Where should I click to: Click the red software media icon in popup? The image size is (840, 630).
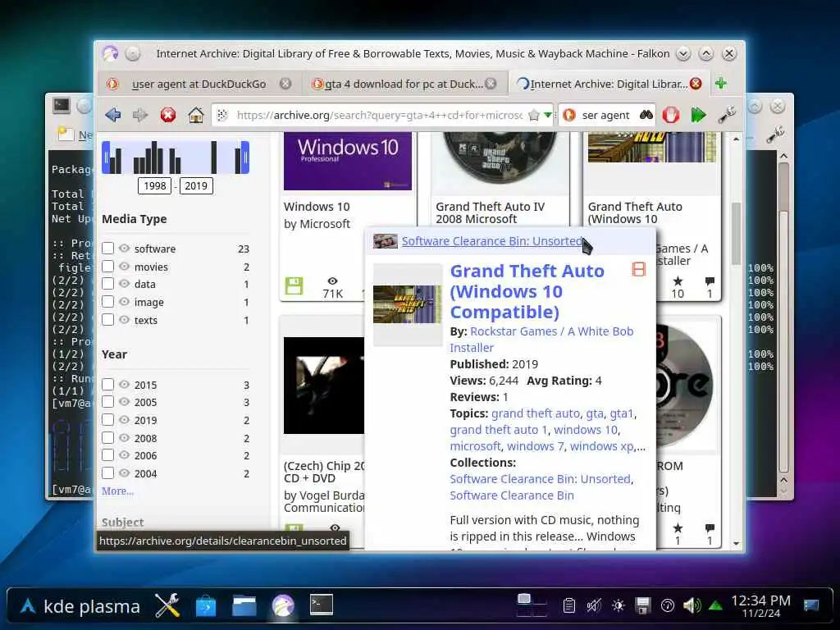638,269
